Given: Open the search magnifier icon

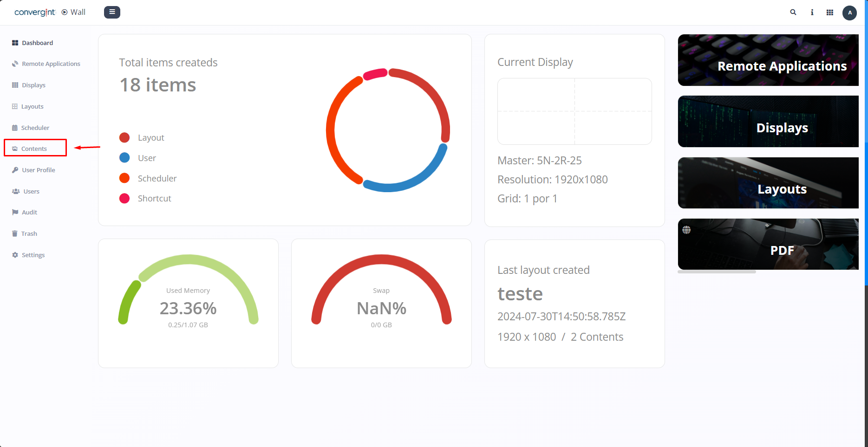Looking at the screenshot, I should pyautogui.click(x=793, y=13).
